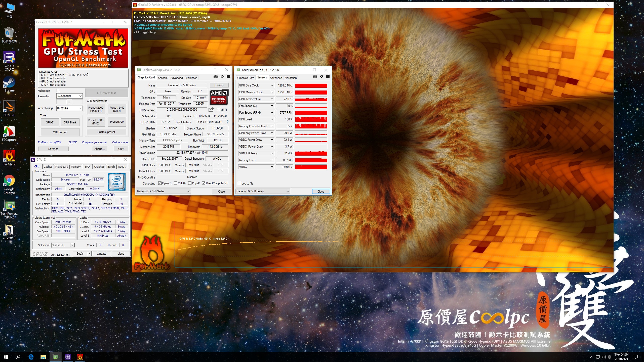Open the Anti-aliasing 8X MSAA dropdown
The height and width of the screenshot is (362, 644).
pyautogui.click(x=69, y=108)
